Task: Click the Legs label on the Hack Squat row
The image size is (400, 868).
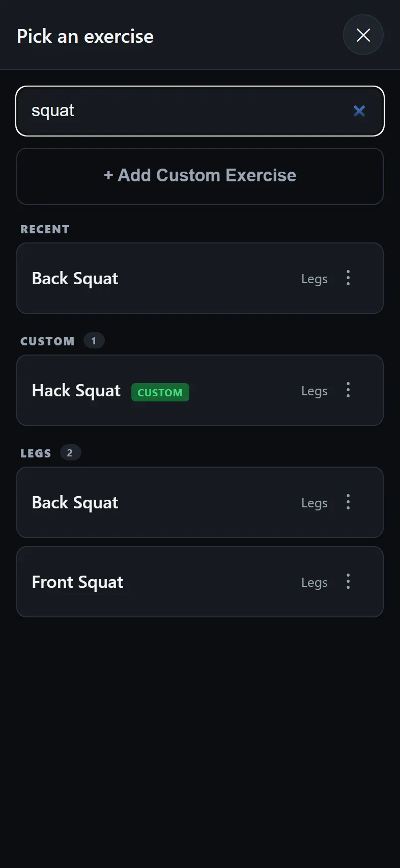Action: [315, 391]
